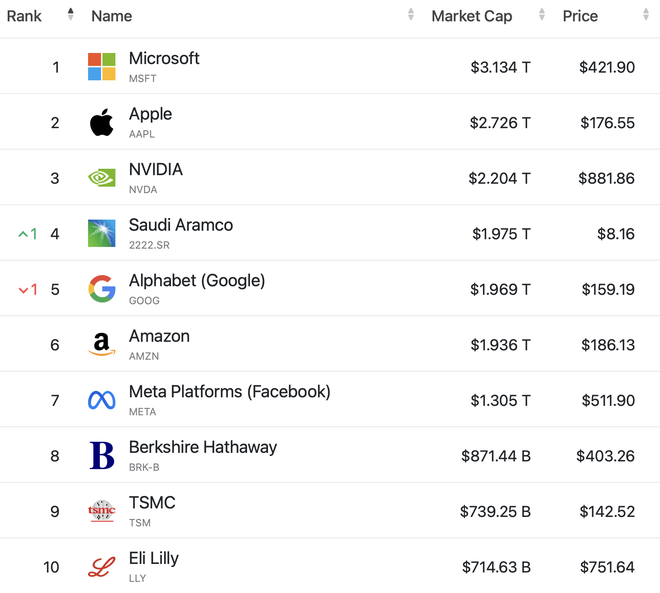Open the Amazon logo icon
The width and height of the screenshot is (660, 593).
101,344
